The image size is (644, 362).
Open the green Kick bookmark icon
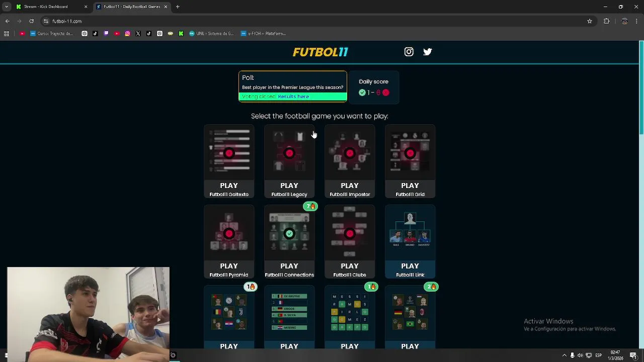pyautogui.click(x=181, y=34)
